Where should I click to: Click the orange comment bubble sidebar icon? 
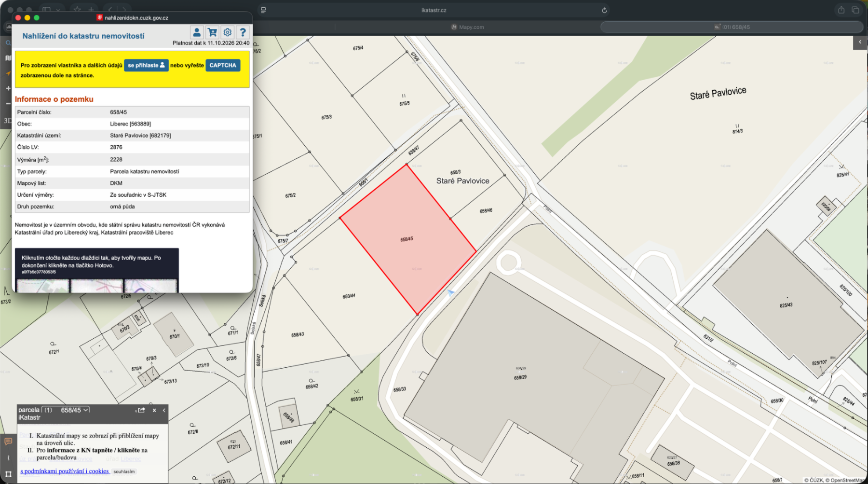8,442
